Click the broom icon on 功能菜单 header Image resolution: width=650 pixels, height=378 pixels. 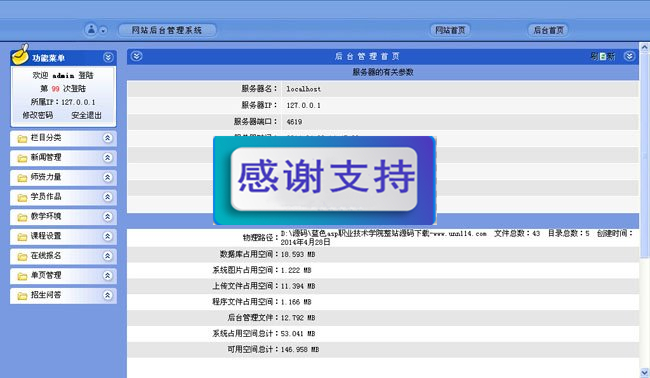click(x=20, y=54)
